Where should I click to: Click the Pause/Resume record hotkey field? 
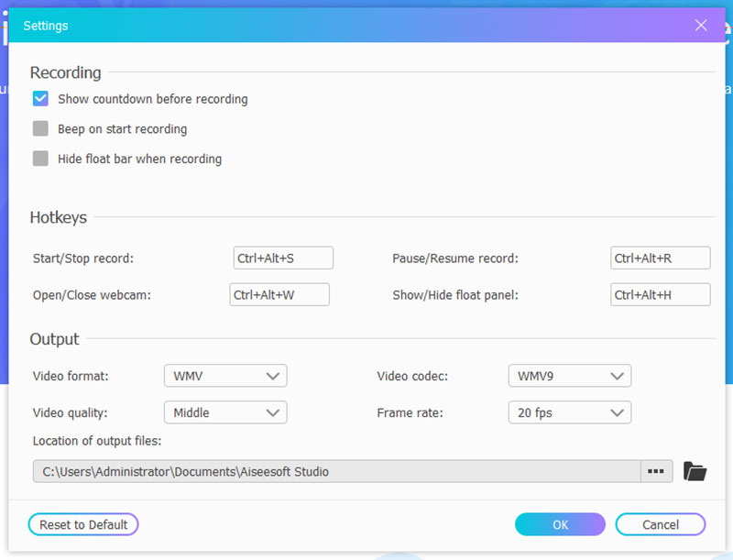click(661, 258)
